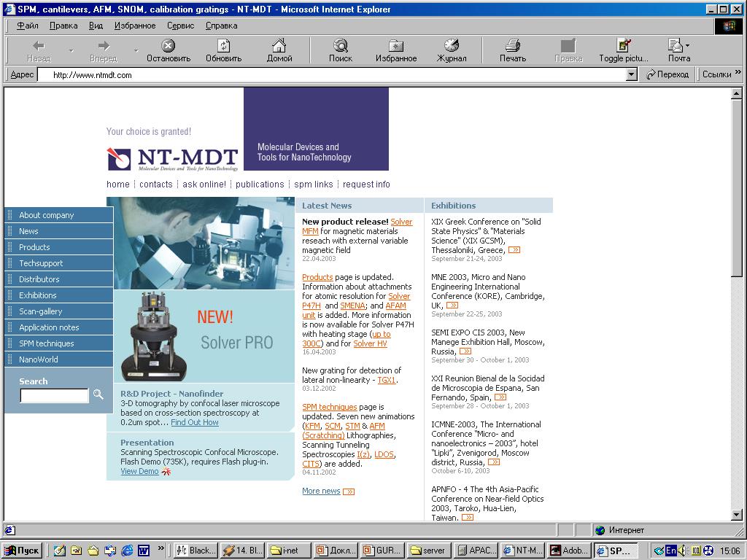Click arrow icon after San Fernando, Spain

[x=500, y=397]
